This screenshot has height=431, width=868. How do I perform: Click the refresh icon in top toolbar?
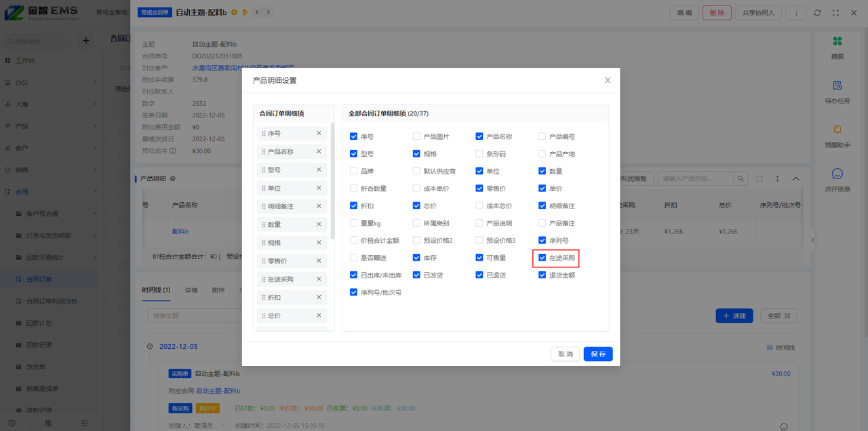[x=817, y=12]
